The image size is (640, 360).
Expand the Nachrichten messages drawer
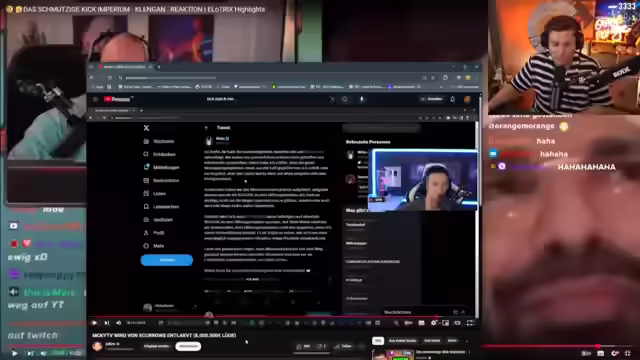click(462, 312)
